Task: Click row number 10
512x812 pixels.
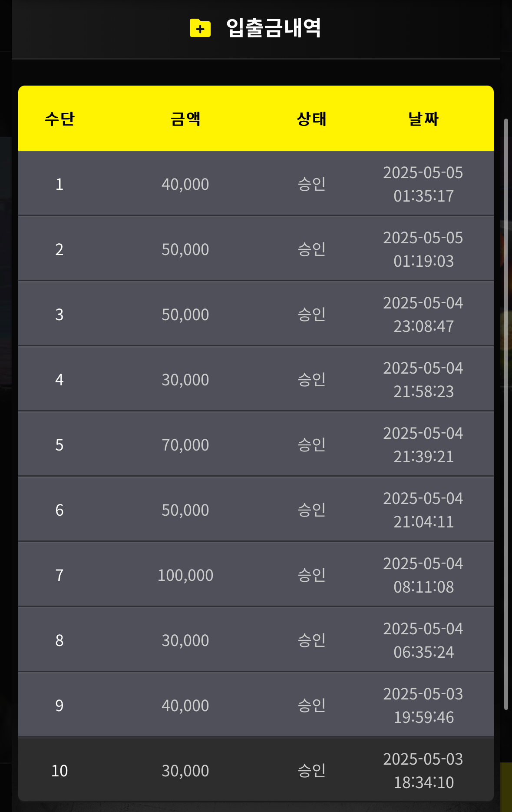Action: (x=59, y=771)
